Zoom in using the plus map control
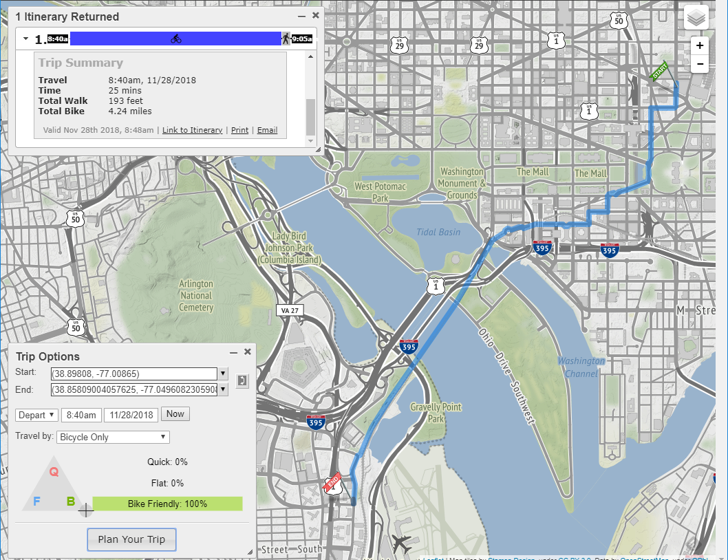This screenshot has height=560, width=728. pos(699,45)
